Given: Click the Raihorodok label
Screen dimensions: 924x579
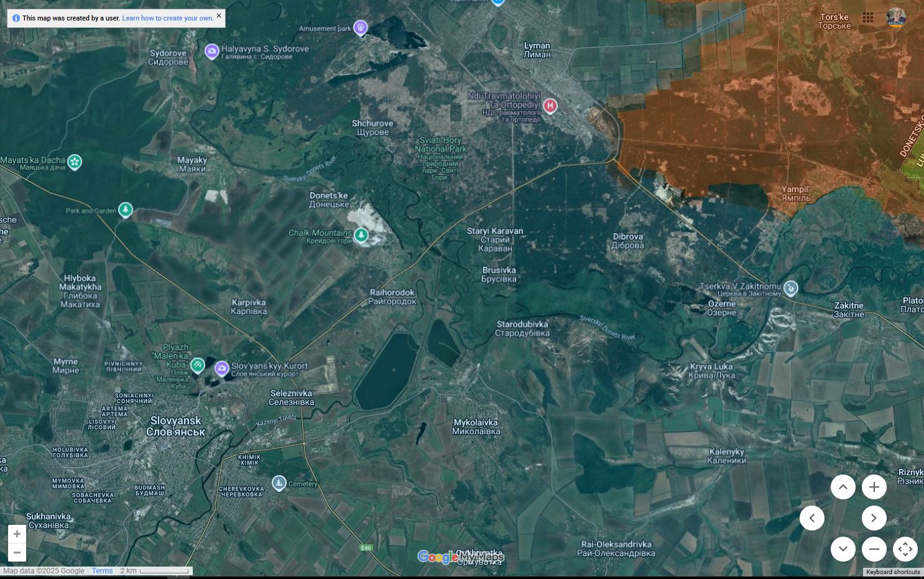Looking at the screenshot, I should coord(392,297).
